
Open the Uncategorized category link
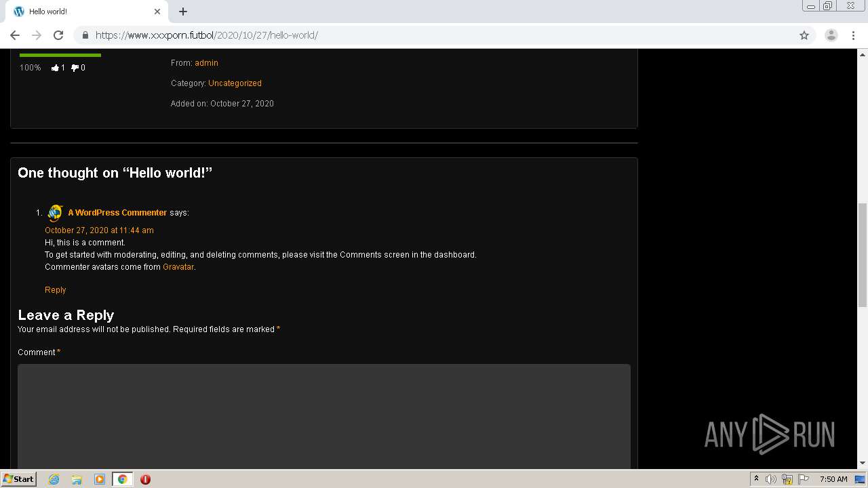click(235, 83)
